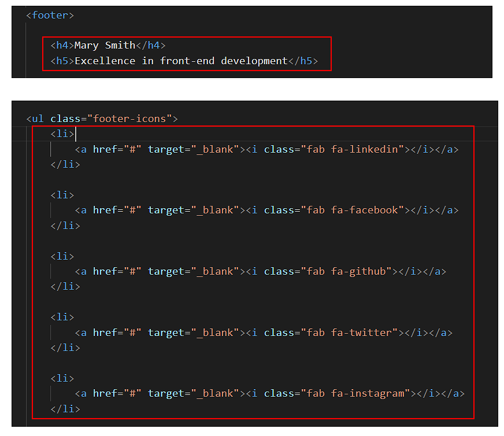This screenshot has height=436, width=504.
Task: Click the opening ul tag name
Action: (x=38, y=119)
